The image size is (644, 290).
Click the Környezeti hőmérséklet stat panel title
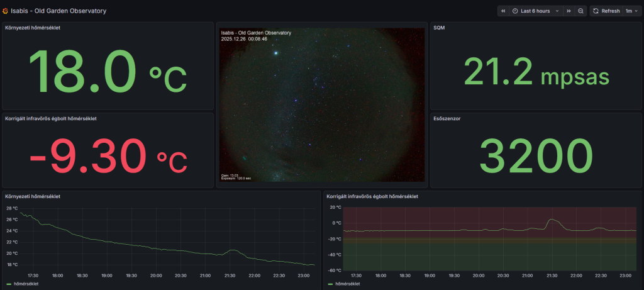tap(33, 28)
